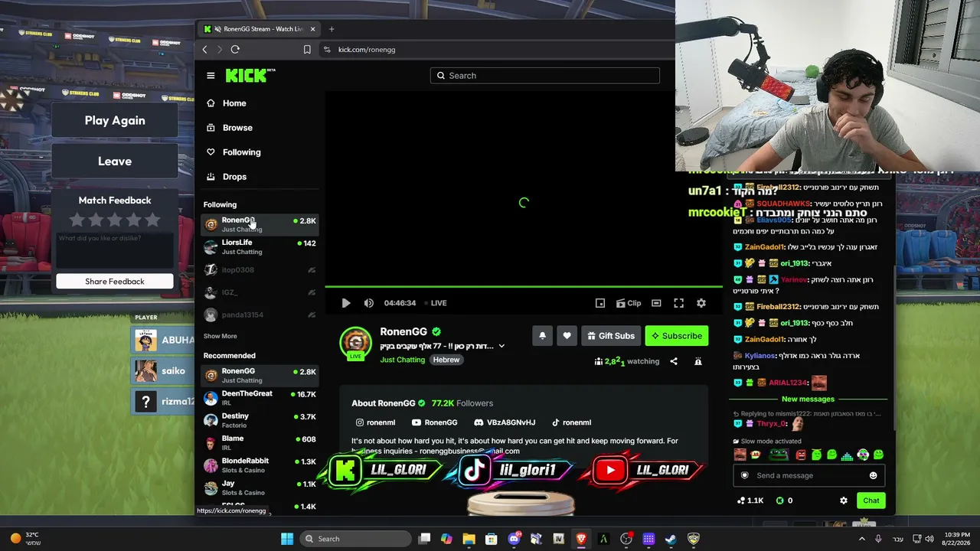
Task: Open LiorsLife channel under Following
Action: pos(260,246)
